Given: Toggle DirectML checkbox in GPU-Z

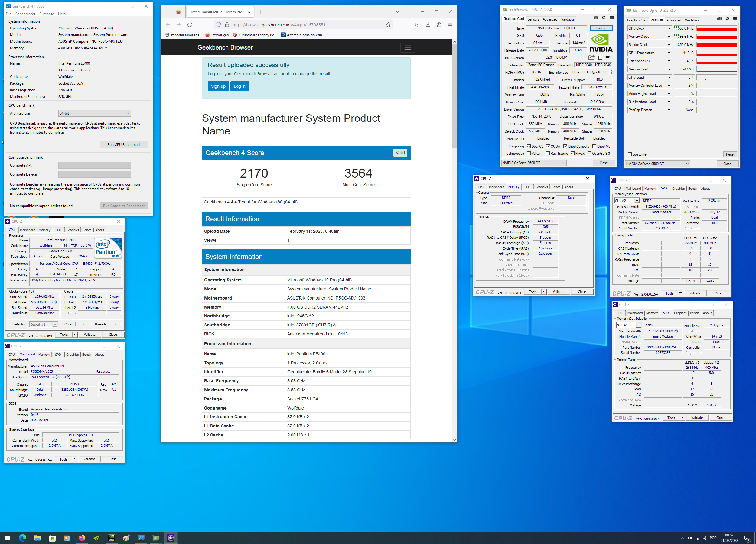Looking at the screenshot, I should [594, 147].
